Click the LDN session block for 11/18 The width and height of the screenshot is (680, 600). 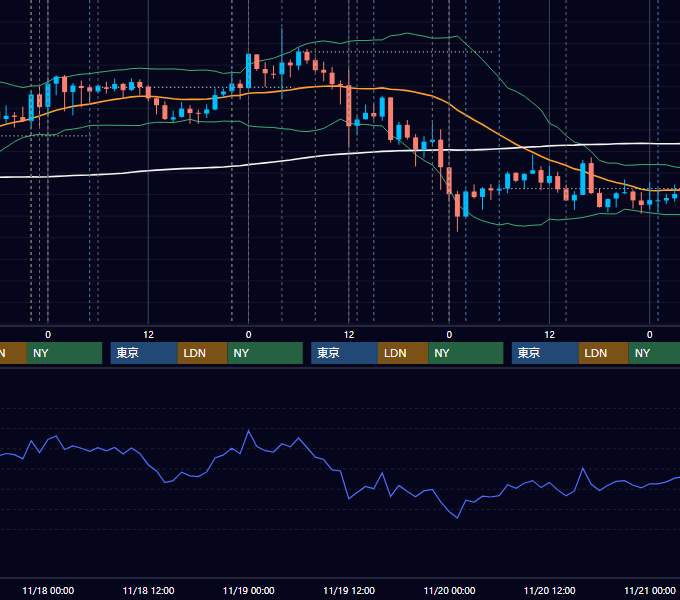[x=203, y=353]
